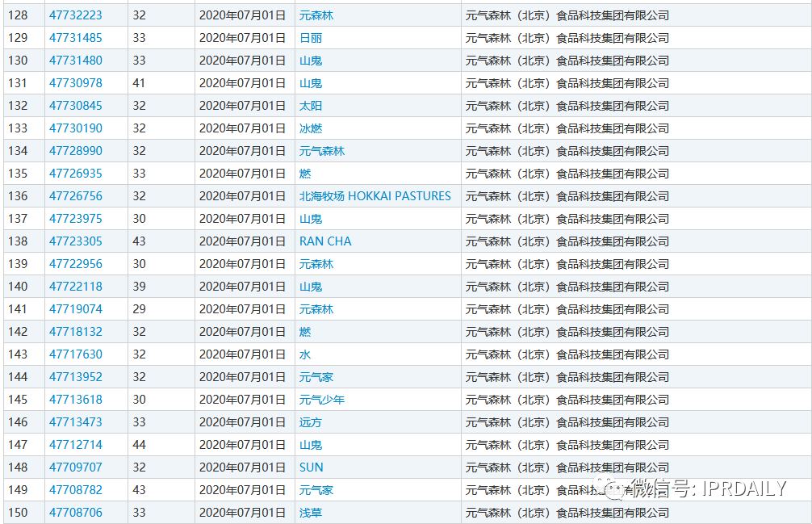Open registration number 47718132
This screenshot has height=524, width=812.
click(76, 332)
